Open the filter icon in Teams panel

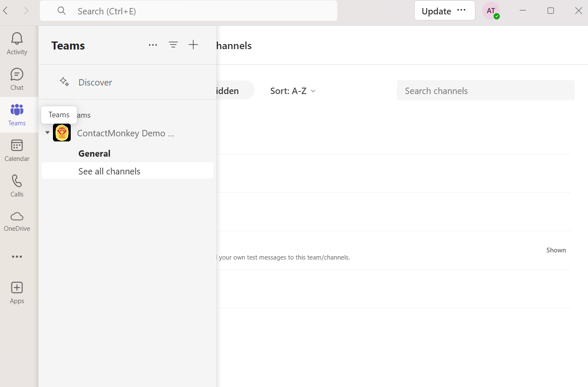(173, 44)
